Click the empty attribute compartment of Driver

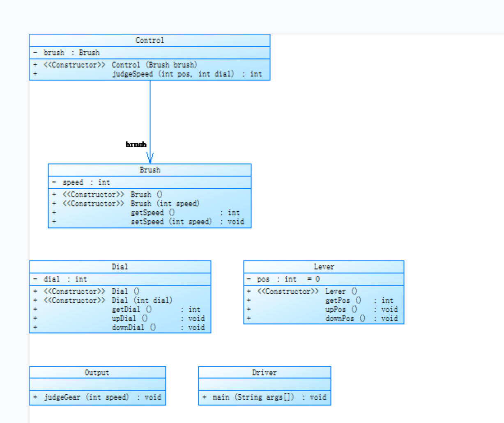click(x=265, y=384)
